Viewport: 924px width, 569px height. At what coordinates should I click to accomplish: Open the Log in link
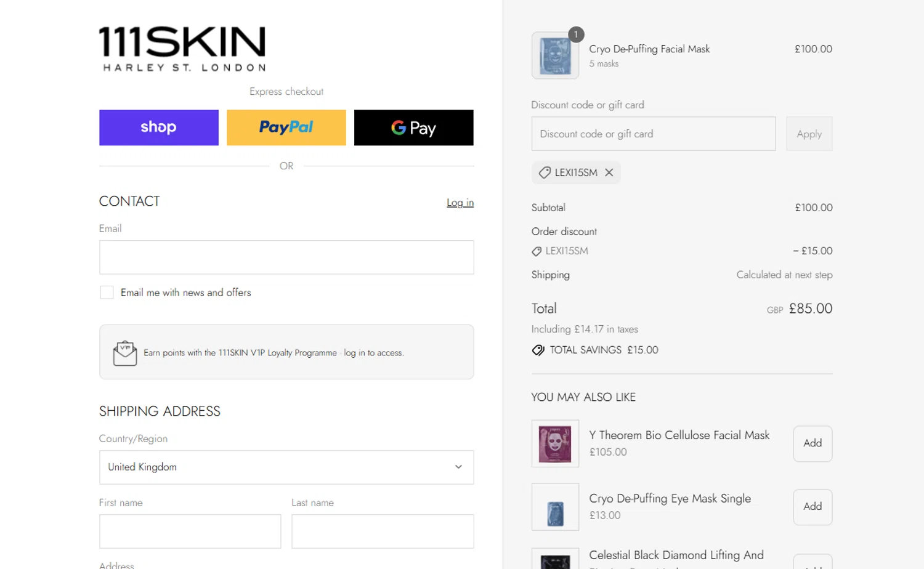point(460,203)
